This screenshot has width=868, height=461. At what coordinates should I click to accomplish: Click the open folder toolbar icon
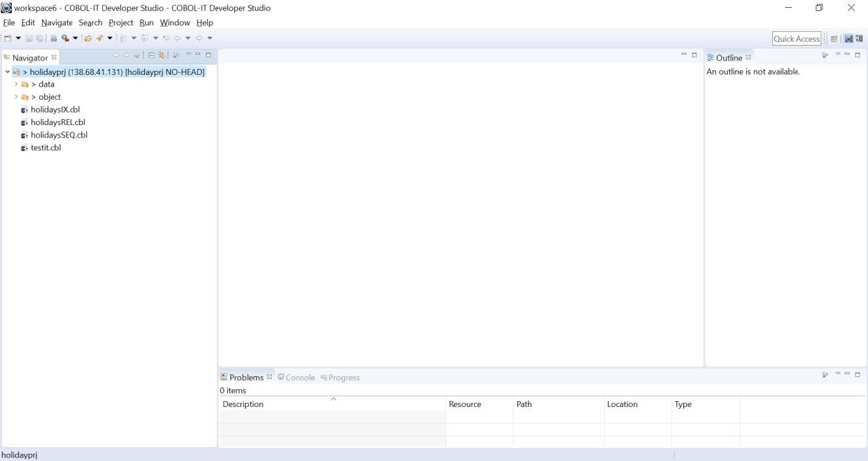coord(87,38)
